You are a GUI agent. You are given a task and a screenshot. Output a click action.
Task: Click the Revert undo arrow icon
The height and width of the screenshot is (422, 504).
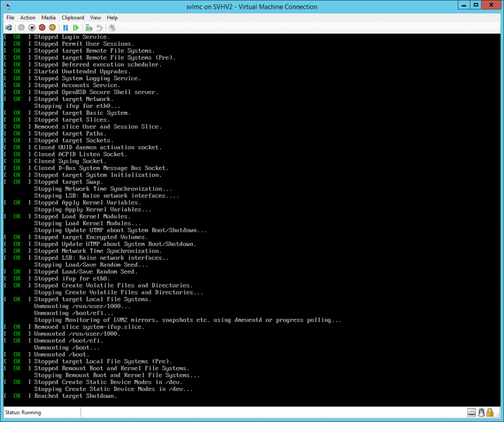99,28
